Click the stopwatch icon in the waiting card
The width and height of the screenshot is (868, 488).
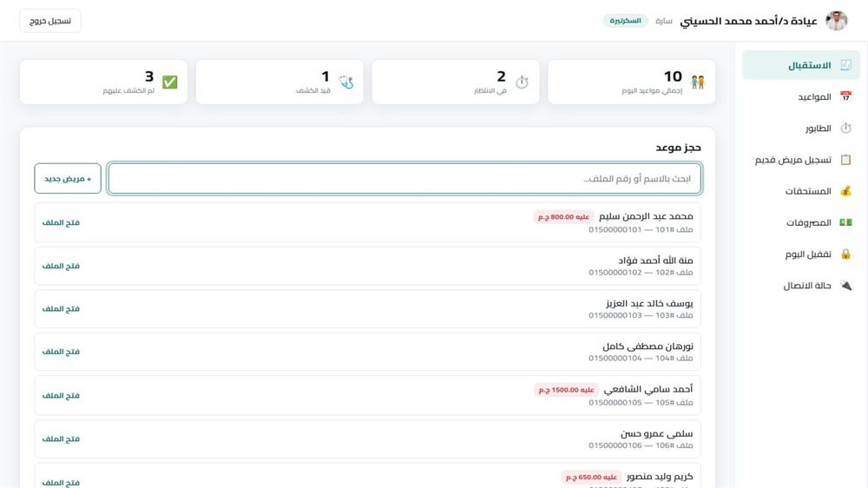[522, 82]
